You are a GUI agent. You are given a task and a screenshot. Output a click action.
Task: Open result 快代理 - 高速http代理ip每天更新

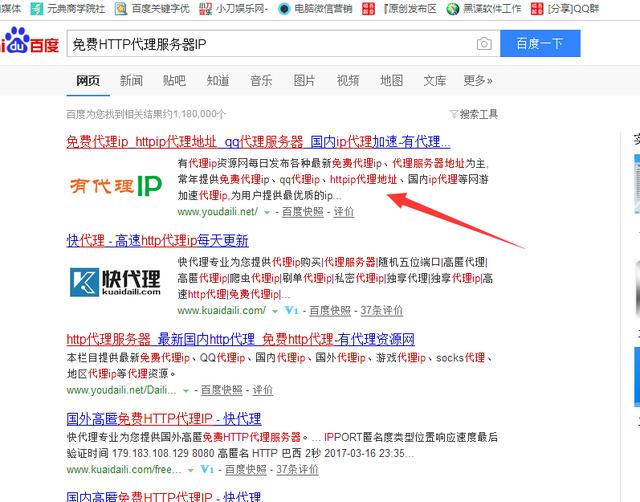click(158, 240)
